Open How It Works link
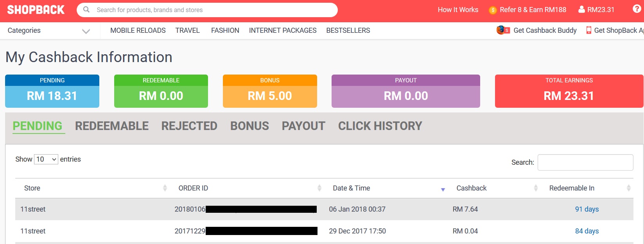Screen dimensions: 644x244 (x=458, y=10)
